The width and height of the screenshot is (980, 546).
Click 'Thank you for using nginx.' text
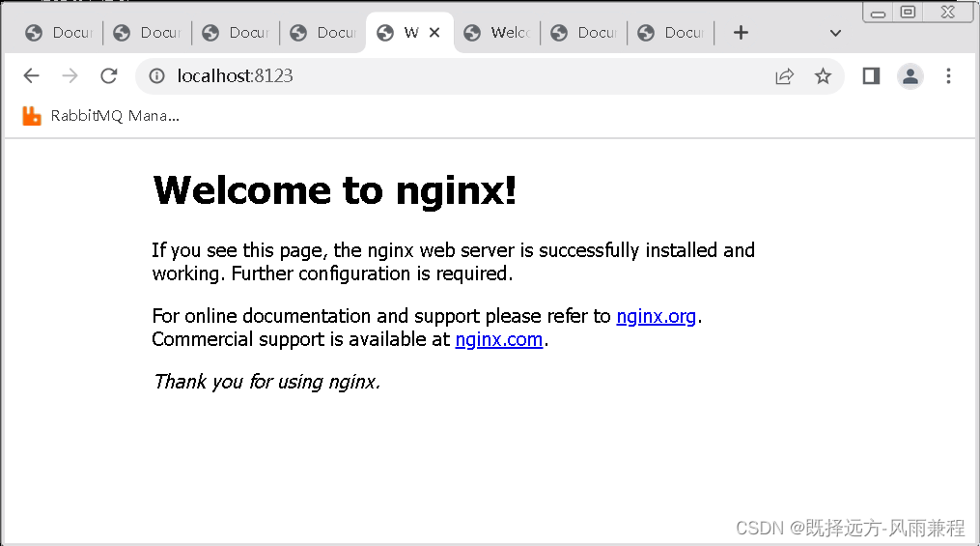(x=266, y=382)
